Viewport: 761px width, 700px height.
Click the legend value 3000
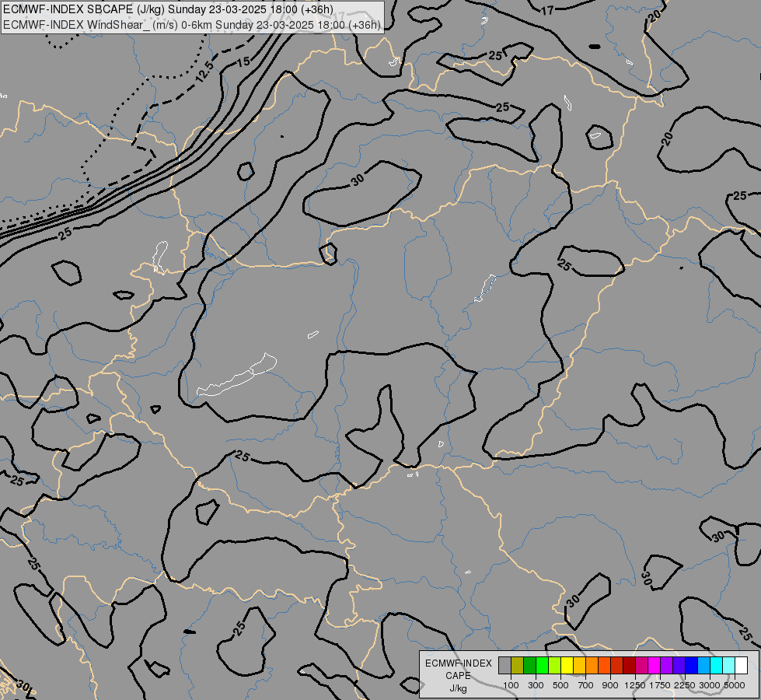coord(710,685)
